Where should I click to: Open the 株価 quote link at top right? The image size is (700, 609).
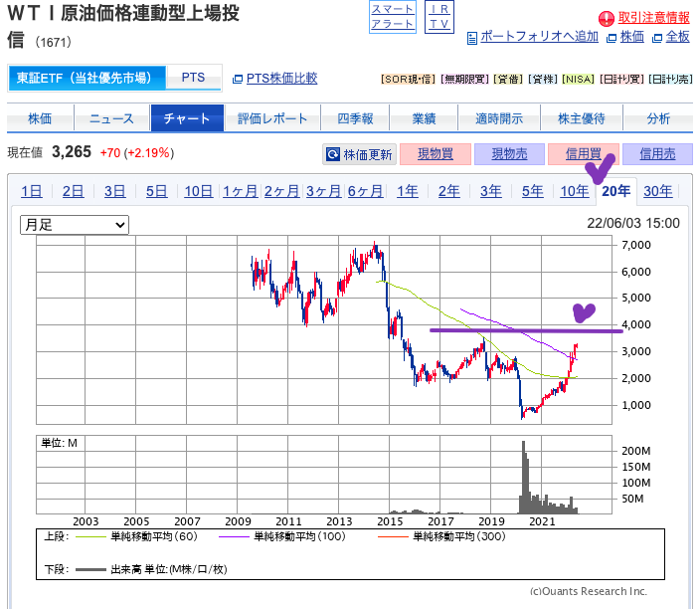[632, 36]
